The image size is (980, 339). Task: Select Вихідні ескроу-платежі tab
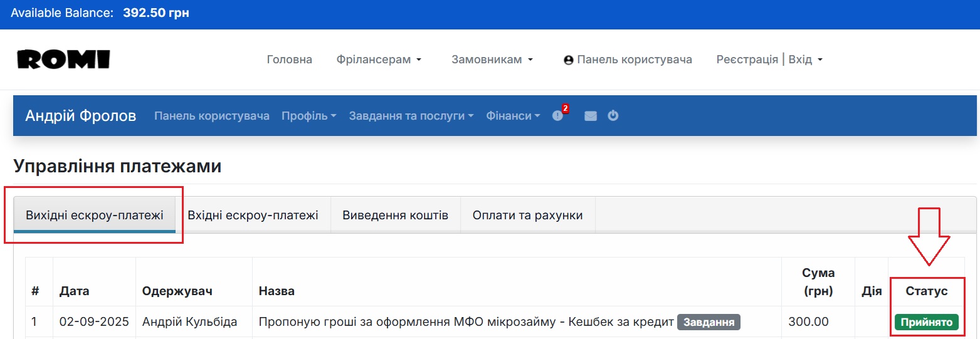[95, 216]
